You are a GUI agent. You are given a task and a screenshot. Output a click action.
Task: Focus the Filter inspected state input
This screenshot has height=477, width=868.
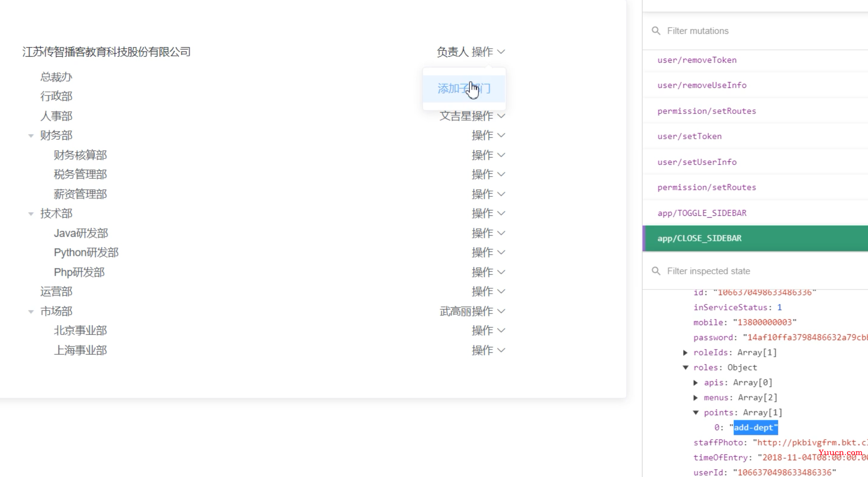pyautogui.click(x=765, y=271)
